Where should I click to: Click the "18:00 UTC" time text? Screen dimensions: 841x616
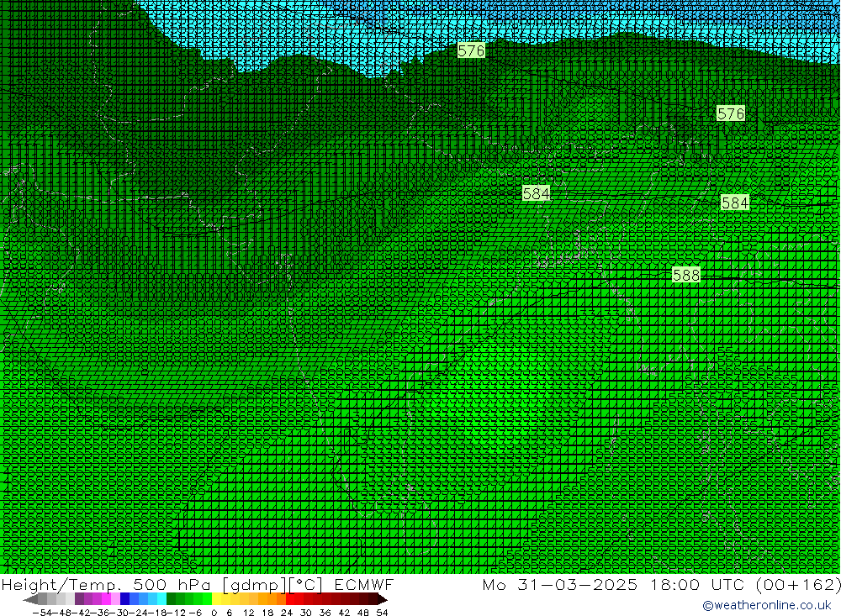click(x=696, y=584)
